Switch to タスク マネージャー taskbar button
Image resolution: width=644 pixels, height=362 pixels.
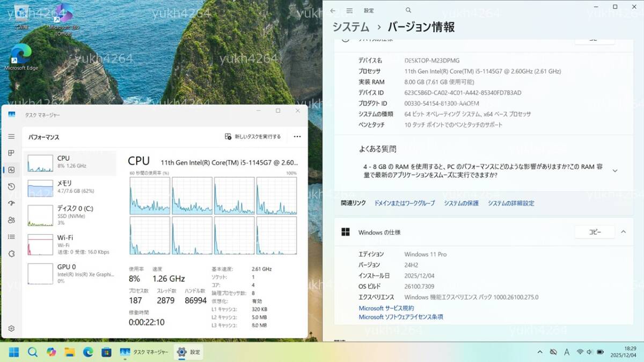click(144, 352)
